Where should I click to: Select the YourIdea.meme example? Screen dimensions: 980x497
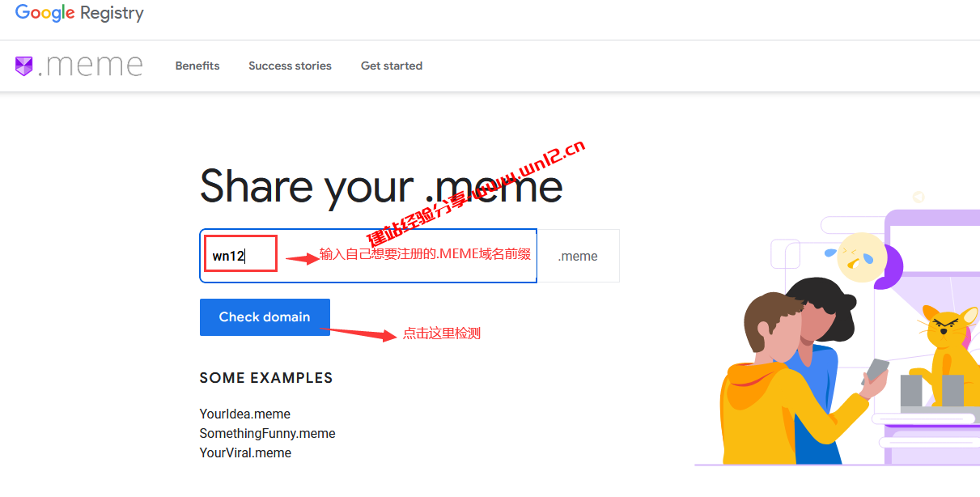coord(244,414)
